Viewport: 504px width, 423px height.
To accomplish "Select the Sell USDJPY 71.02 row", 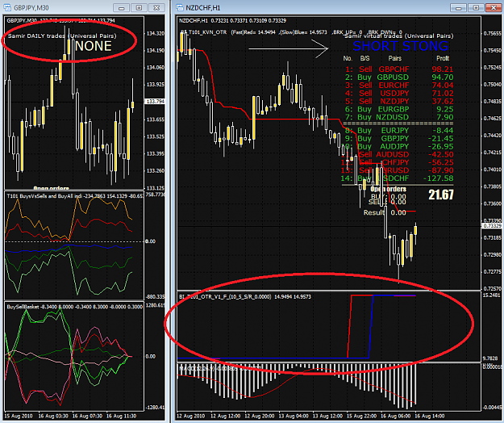I will 399,94.
